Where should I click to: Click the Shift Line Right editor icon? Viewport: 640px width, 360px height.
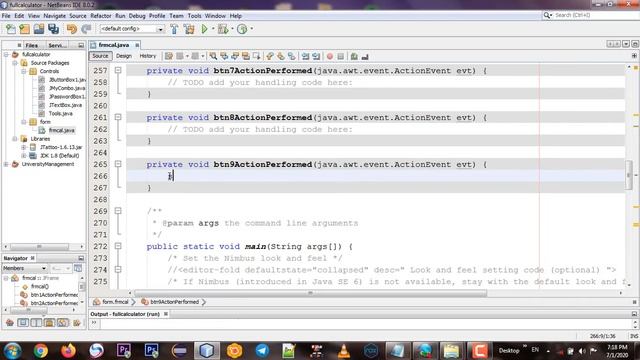click(x=316, y=56)
